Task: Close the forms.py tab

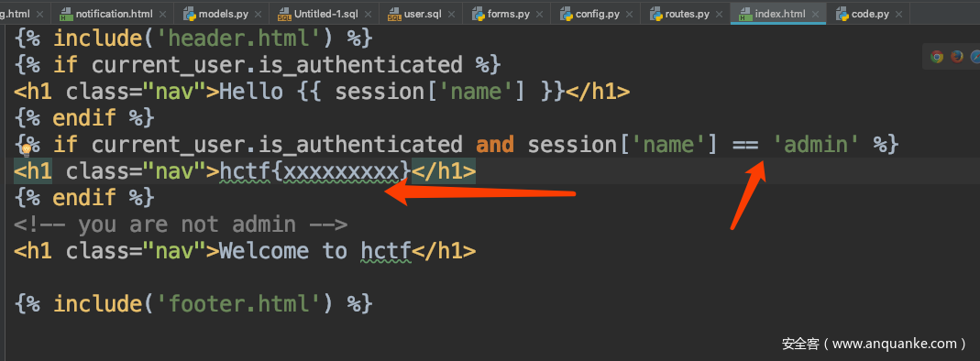Action: (538, 14)
